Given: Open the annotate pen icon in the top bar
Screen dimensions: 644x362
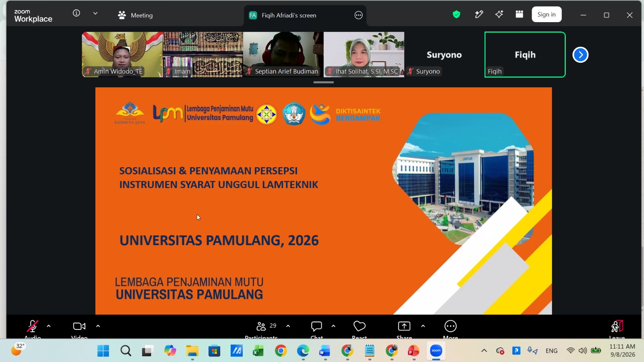Looking at the screenshot, I should pos(479,14).
